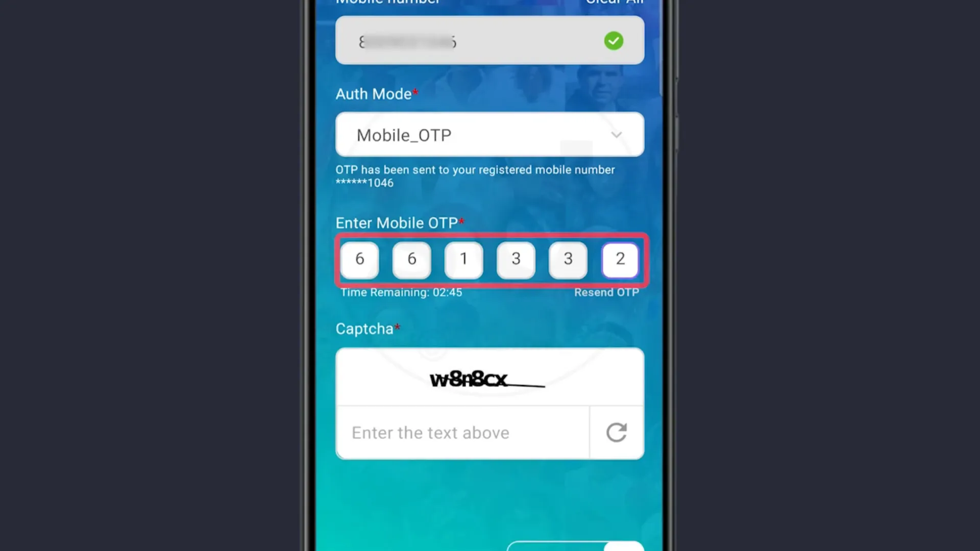The height and width of the screenshot is (551, 980).
Task: Click the captcha refresh icon
Action: (x=617, y=433)
